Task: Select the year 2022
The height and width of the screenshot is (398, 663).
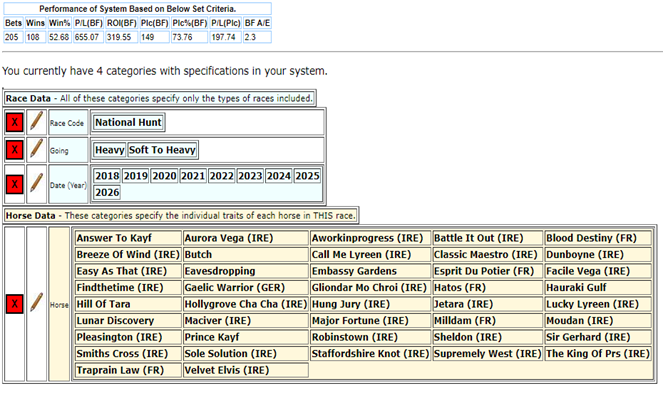Action: (x=222, y=176)
